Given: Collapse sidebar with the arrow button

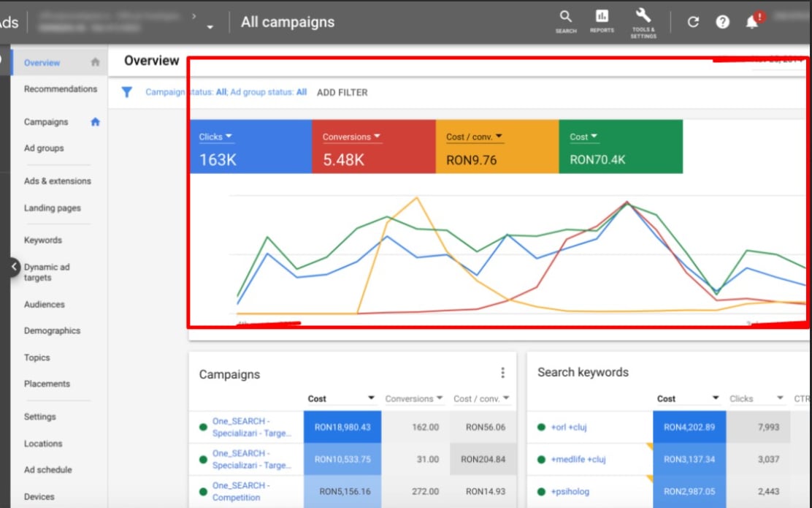Looking at the screenshot, I should click(14, 267).
